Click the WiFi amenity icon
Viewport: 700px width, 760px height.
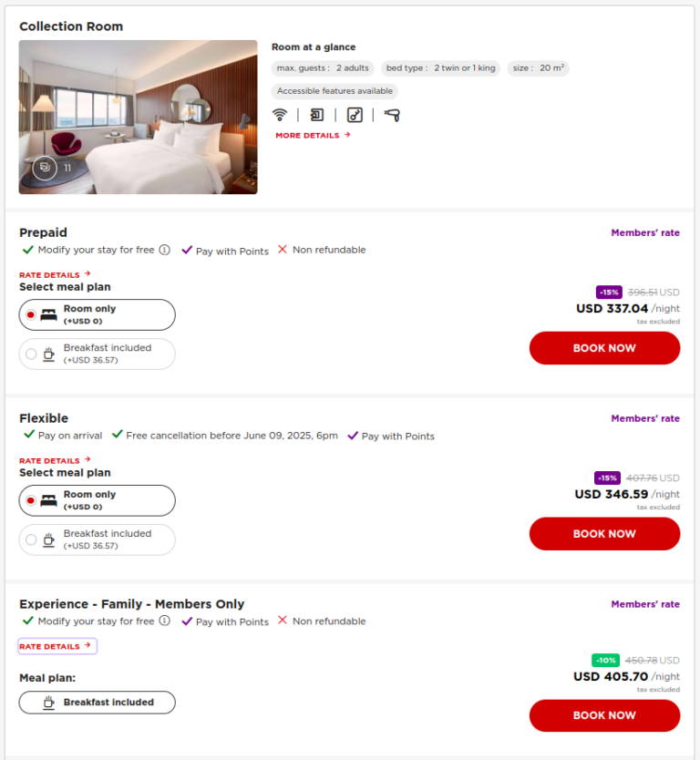(x=280, y=115)
